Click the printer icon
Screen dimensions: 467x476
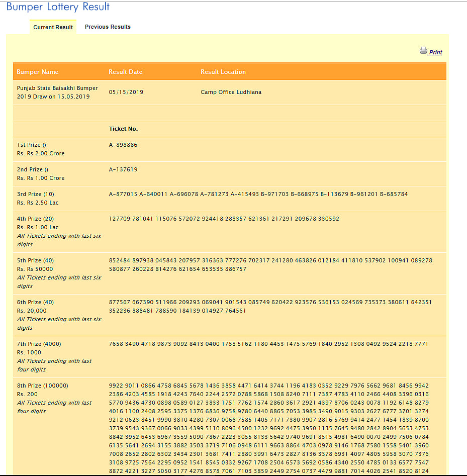(x=423, y=51)
